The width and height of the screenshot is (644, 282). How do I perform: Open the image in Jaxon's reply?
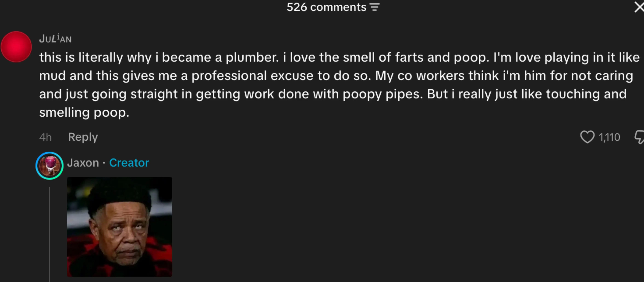point(120,227)
